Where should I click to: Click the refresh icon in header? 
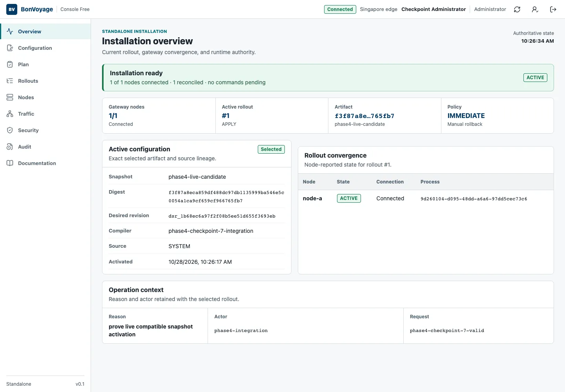coord(517,9)
